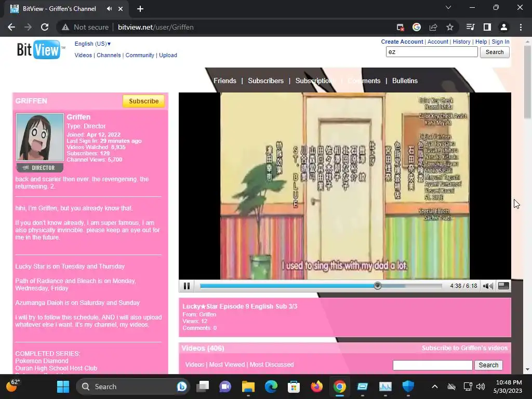Click the top Search button
Screen dimensions: 532x399
(495, 52)
